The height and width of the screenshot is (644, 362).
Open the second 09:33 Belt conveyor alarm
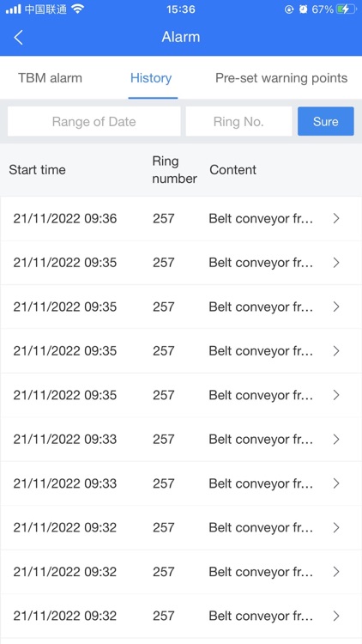[x=181, y=483]
